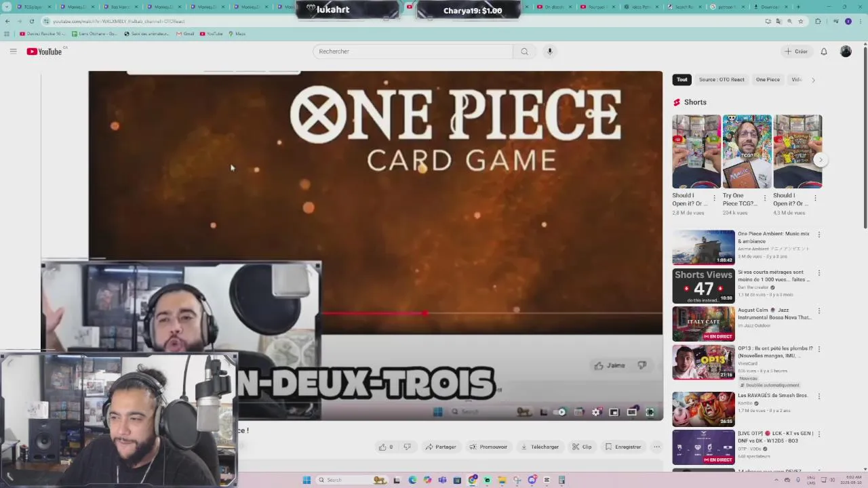Select the One Piece filter chip
This screenshot has height=488, width=868.
pos(768,79)
